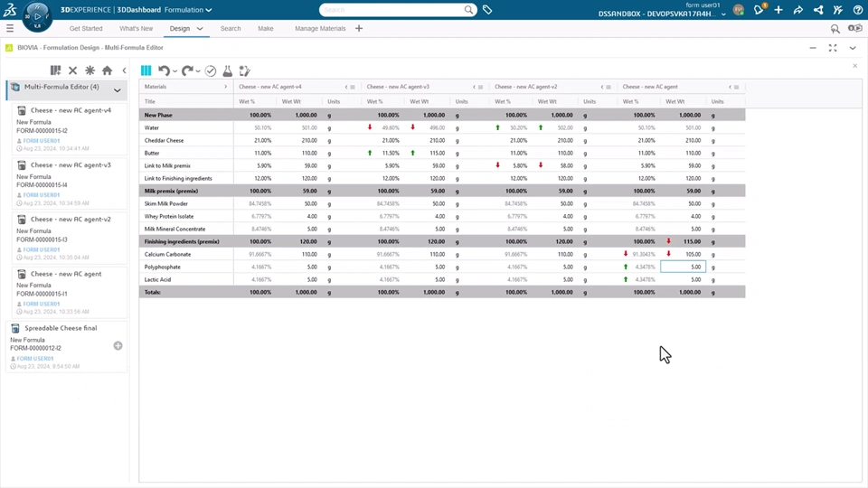868x488 pixels.
Task: Open the DSSANDBOX platform dropdown
Action: [723, 14]
